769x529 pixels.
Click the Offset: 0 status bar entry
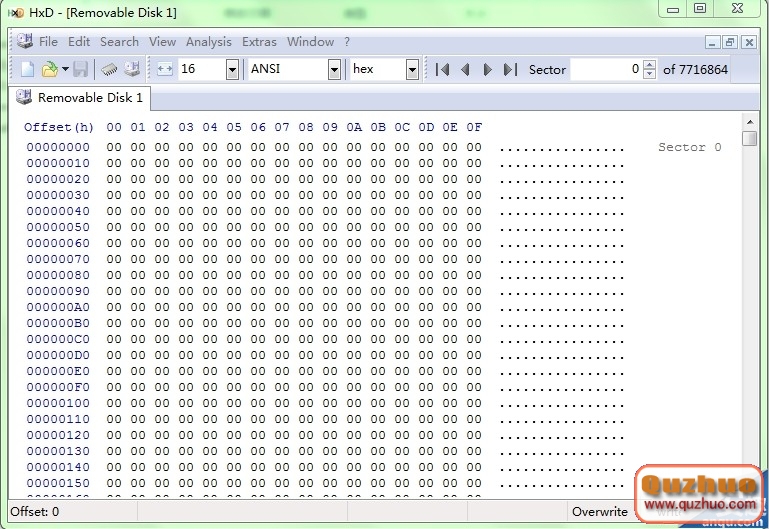click(34, 512)
